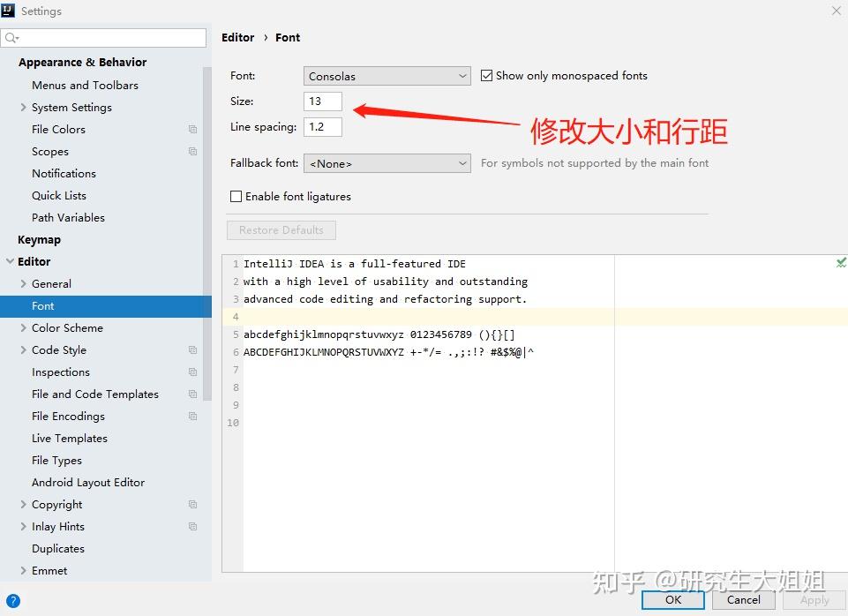
Task: Click line number 10 in preview gutter
Action: 233,423
